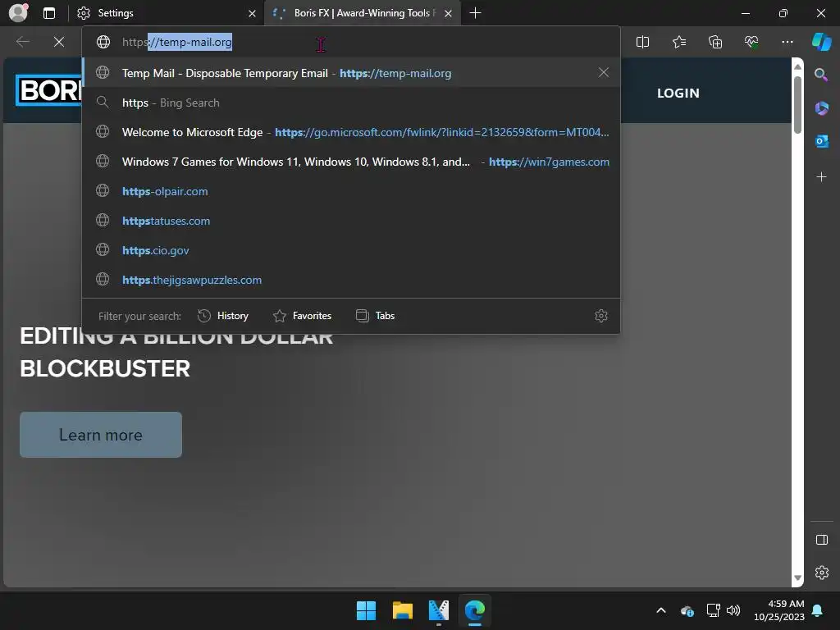The image size is (840, 630).
Task: Choose https.cio.gov suggestion
Action: pos(351,249)
